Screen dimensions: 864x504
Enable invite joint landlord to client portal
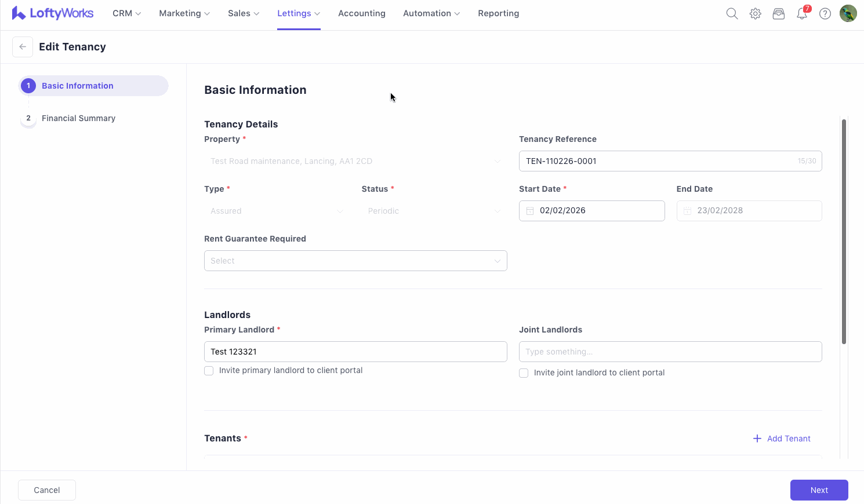[x=524, y=373]
